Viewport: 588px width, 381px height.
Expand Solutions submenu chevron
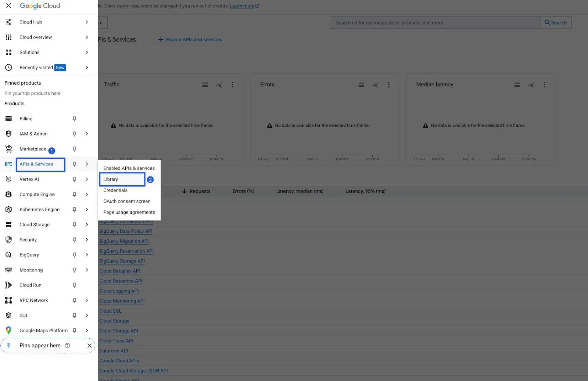click(x=87, y=52)
